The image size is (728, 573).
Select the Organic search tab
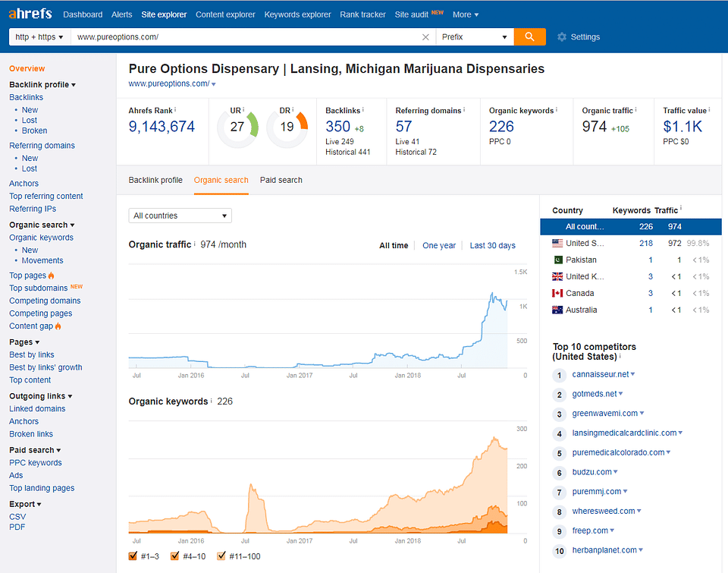pos(221,180)
